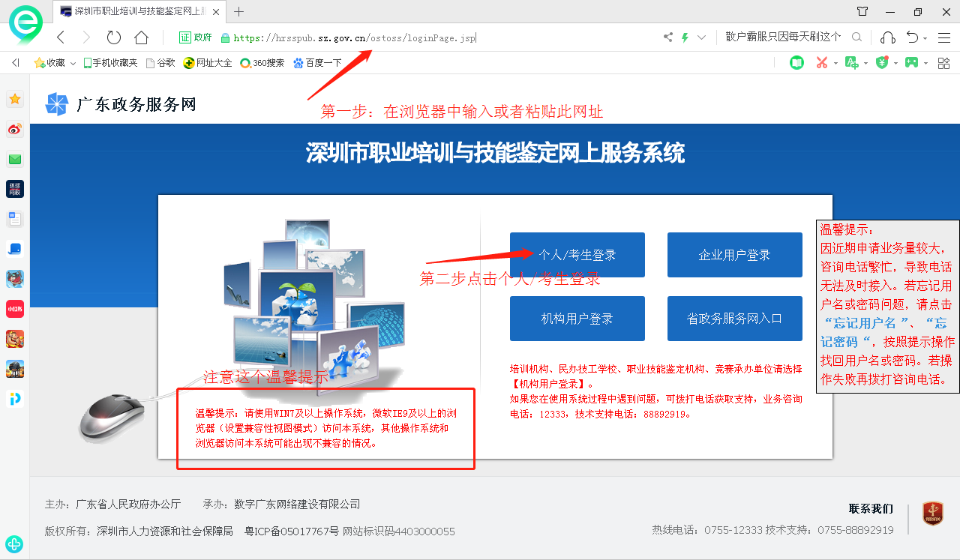The height and width of the screenshot is (560, 960).
Task: Click the headphones icon in the toolbar
Action: 888,37
